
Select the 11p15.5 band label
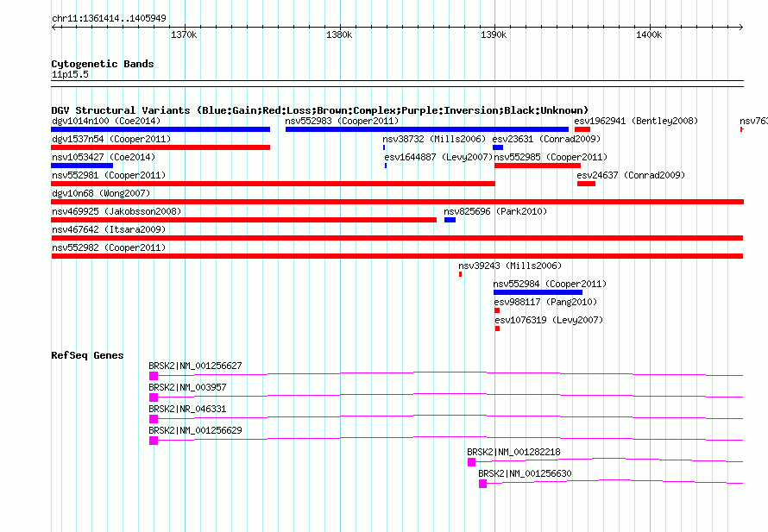(70, 74)
